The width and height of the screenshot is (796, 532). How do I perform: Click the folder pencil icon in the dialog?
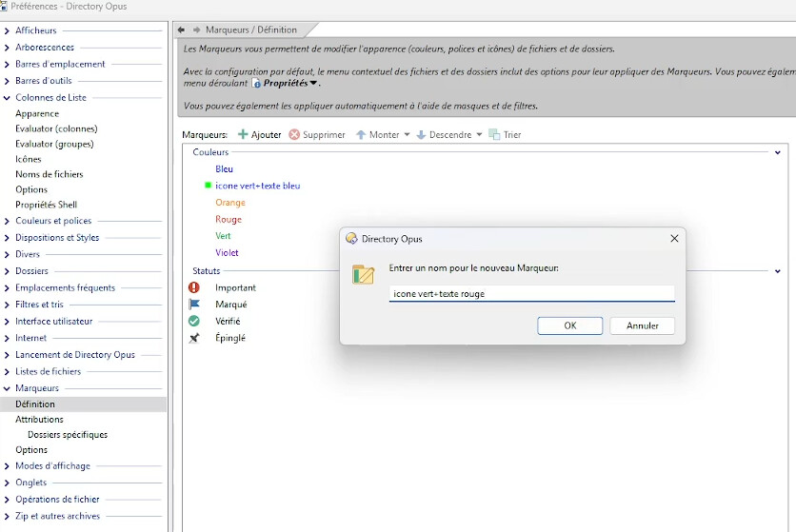364,275
